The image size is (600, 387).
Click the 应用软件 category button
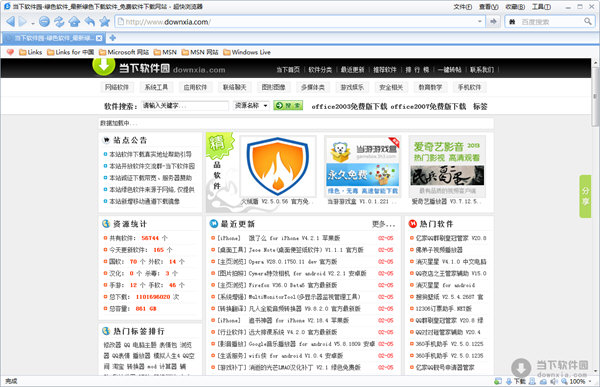(x=195, y=87)
